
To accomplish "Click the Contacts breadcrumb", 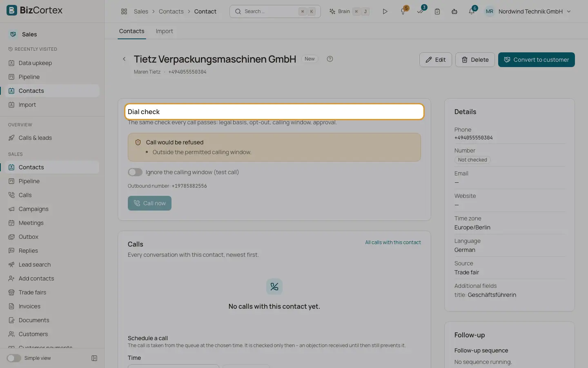I will 171,11.
